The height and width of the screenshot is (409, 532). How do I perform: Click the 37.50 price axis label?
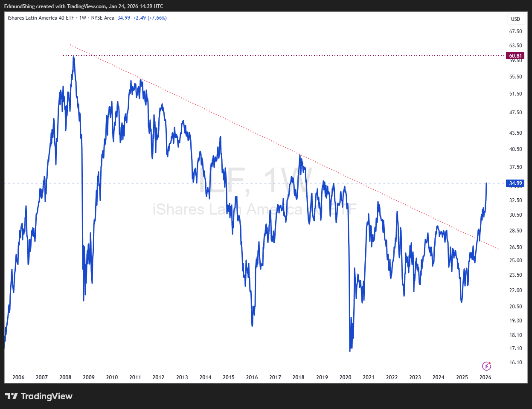[x=515, y=167]
